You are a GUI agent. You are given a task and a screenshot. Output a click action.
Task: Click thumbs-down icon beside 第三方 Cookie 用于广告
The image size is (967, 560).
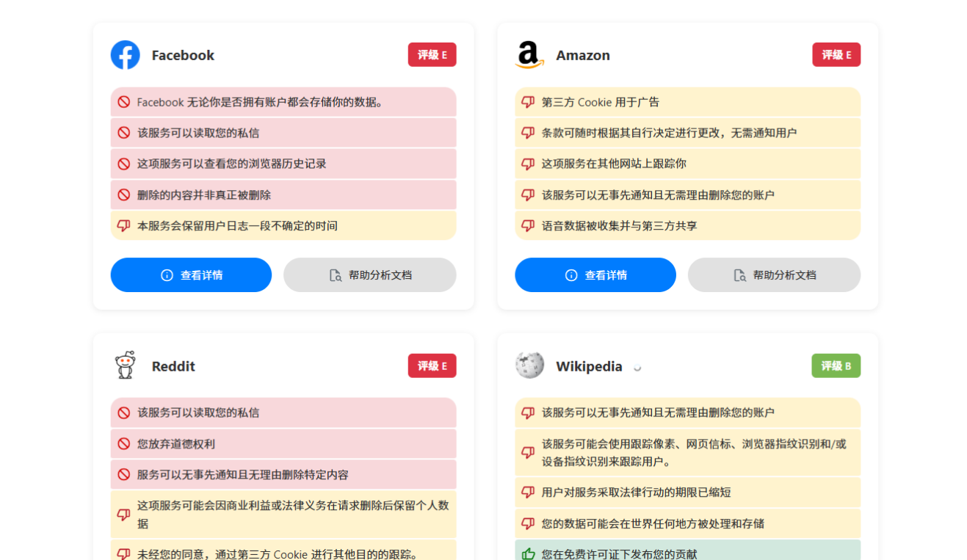pyautogui.click(x=528, y=103)
